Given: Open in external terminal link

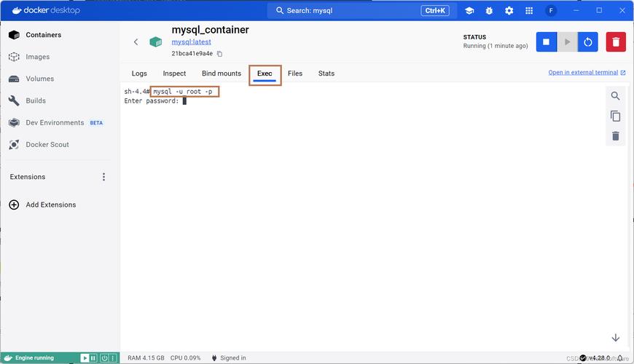Looking at the screenshot, I should pos(587,73).
